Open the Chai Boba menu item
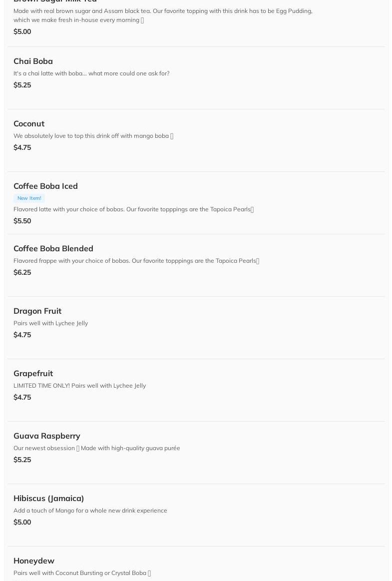 click(33, 61)
